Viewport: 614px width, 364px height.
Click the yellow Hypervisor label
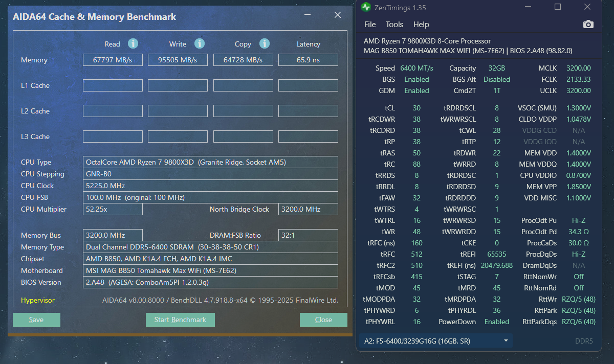point(38,300)
